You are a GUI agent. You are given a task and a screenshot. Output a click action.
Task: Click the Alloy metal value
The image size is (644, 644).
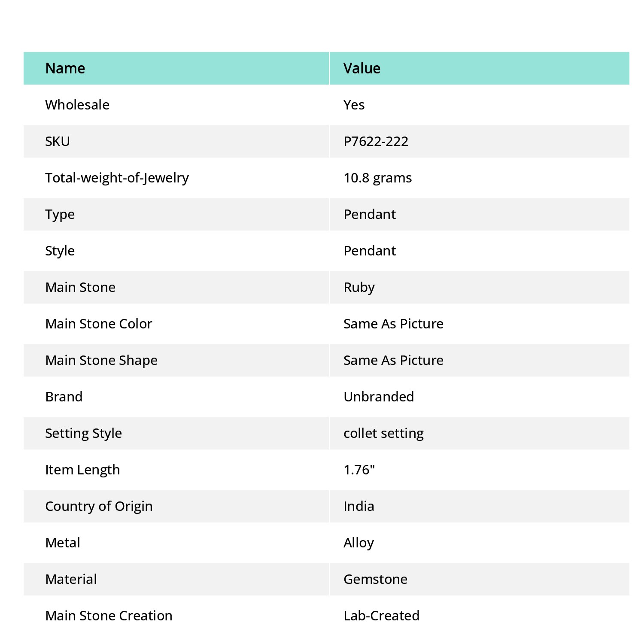coord(358,543)
